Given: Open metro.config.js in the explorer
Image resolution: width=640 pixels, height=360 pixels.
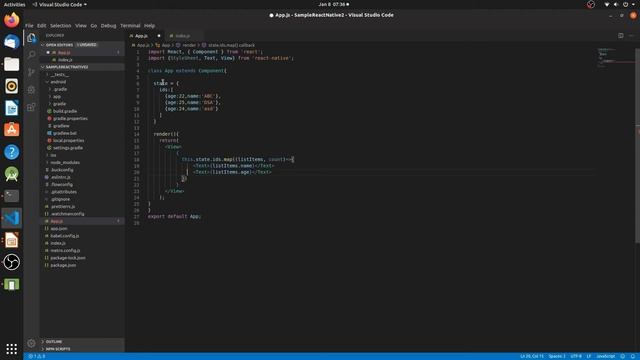Looking at the screenshot, I should (x=65, y=251).
